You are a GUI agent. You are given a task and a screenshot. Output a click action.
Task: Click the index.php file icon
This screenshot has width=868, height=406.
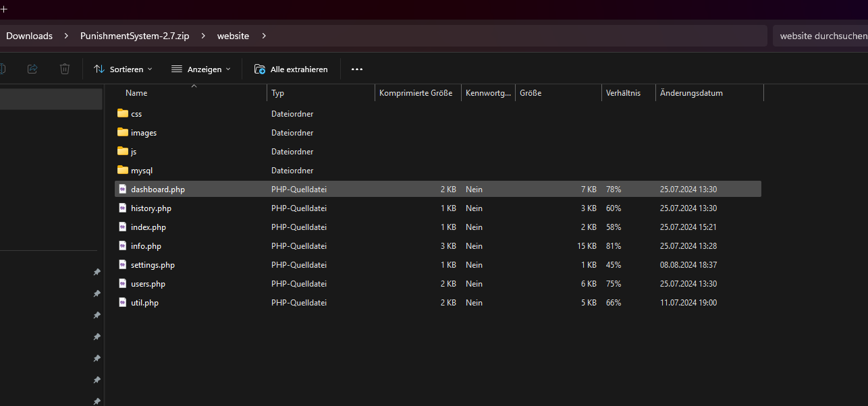(122, 227)
